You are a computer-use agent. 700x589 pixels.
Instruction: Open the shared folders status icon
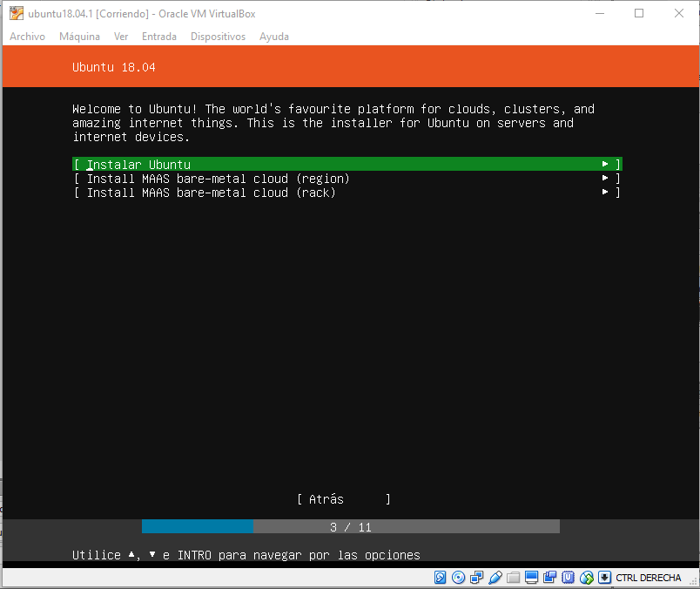point(514,578)
